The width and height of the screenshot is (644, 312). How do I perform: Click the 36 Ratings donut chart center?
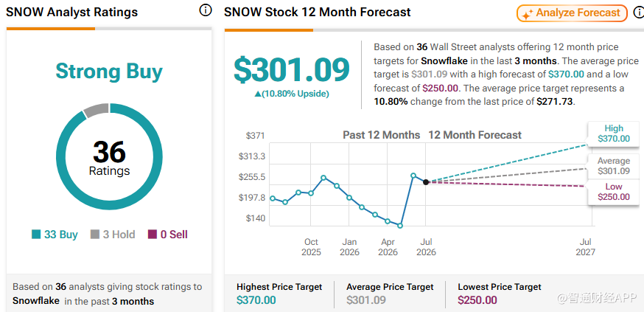109,157
